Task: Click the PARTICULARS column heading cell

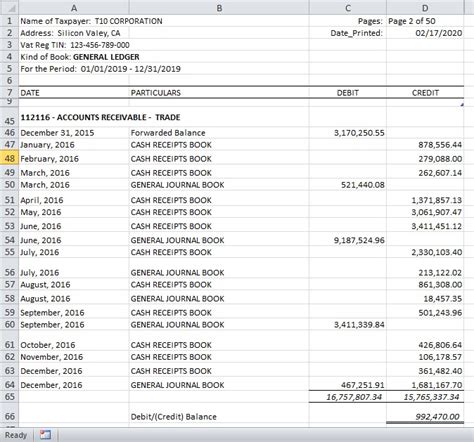Action: coord(219,93)
